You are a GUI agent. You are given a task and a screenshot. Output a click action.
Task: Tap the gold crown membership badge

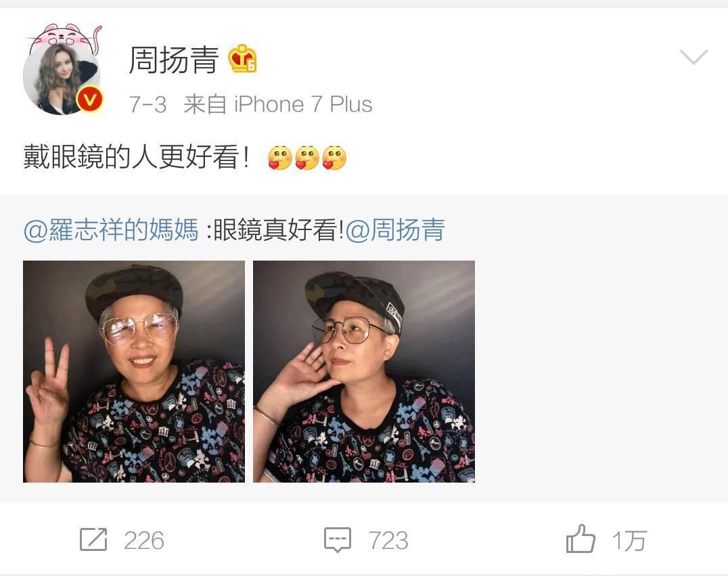click(x=242, y=58)
